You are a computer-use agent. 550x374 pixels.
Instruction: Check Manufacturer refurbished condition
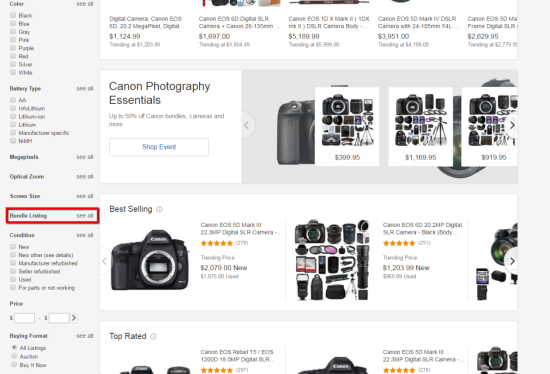pos(13,263)
